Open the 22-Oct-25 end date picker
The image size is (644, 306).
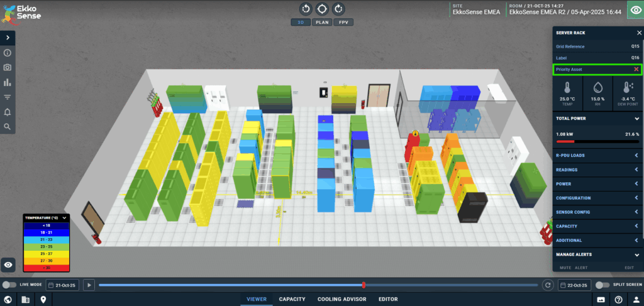[x=574, y=285]
